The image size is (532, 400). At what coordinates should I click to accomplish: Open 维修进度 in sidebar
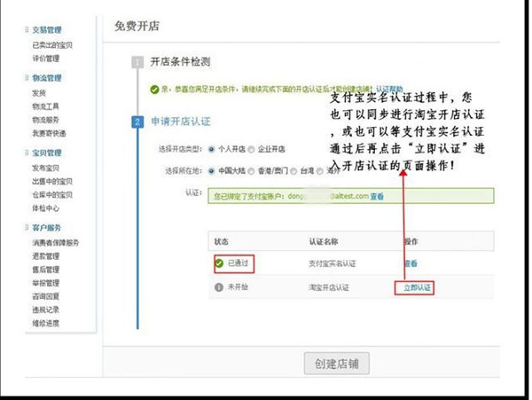[x=45, y=324]
